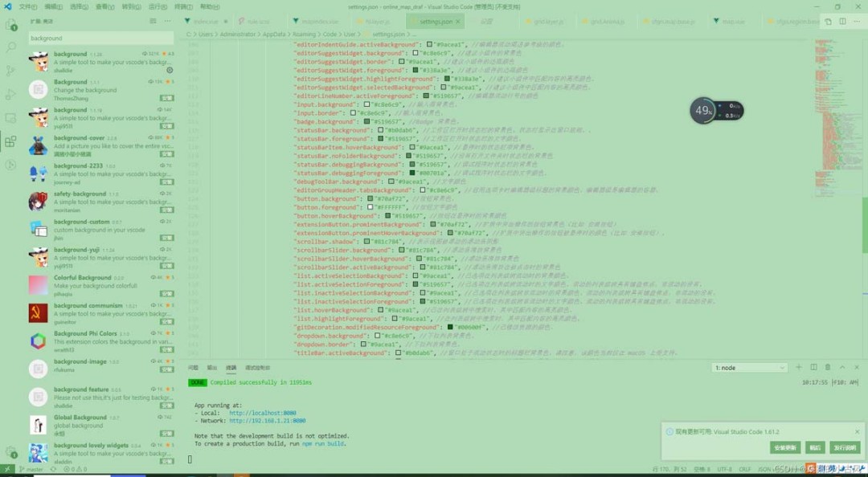Click the settings gear on the background extension
The image size is (868, 477).
(170, 70)
